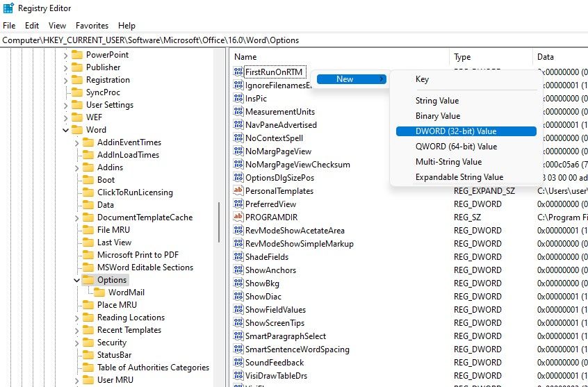The height and width of the screenshot is (387, 588).
Task: Click the PersonalTemplates string value icon
Action: coord(238,190)
